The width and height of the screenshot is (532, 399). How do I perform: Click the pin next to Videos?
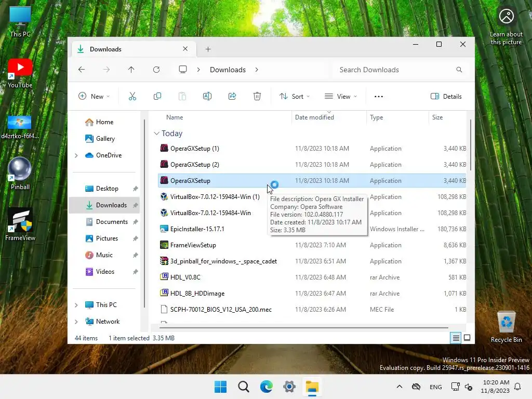tap(135, 272)
